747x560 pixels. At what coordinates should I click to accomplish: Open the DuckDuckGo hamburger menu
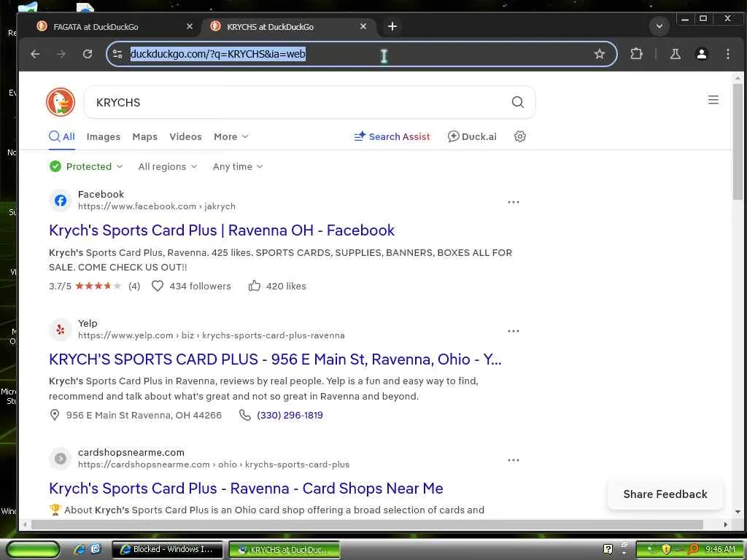click(x=713, y=99)
